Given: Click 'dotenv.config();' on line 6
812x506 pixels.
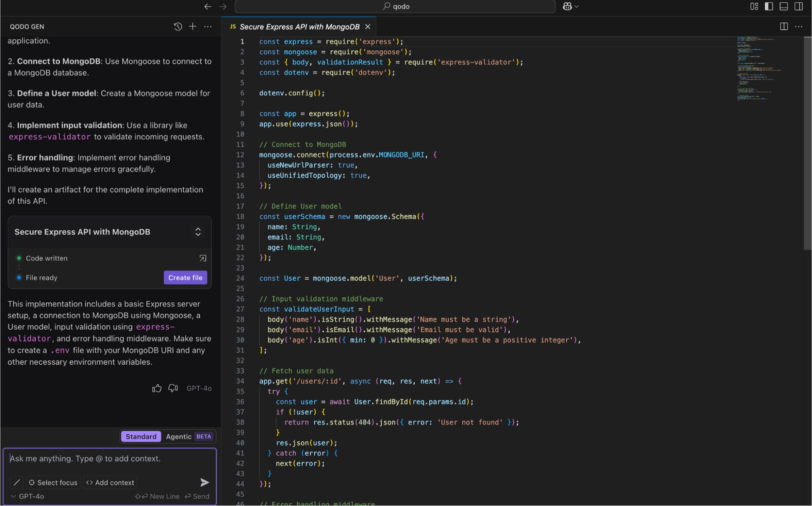Looking at the screenshot, I should pyautogui.click(x=292, y=93).
